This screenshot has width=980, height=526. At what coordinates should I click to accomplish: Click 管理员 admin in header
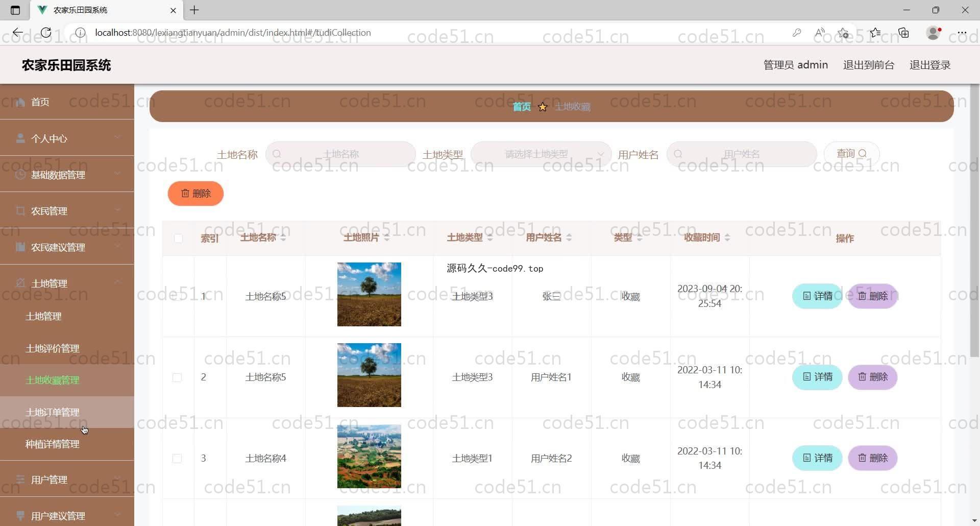coord(795,65)
